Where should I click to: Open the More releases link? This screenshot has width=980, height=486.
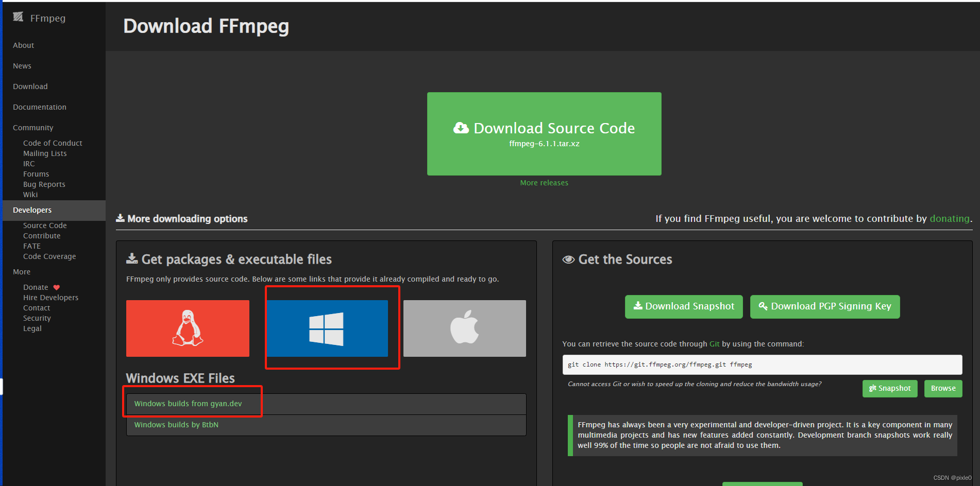tap(544, 183)
